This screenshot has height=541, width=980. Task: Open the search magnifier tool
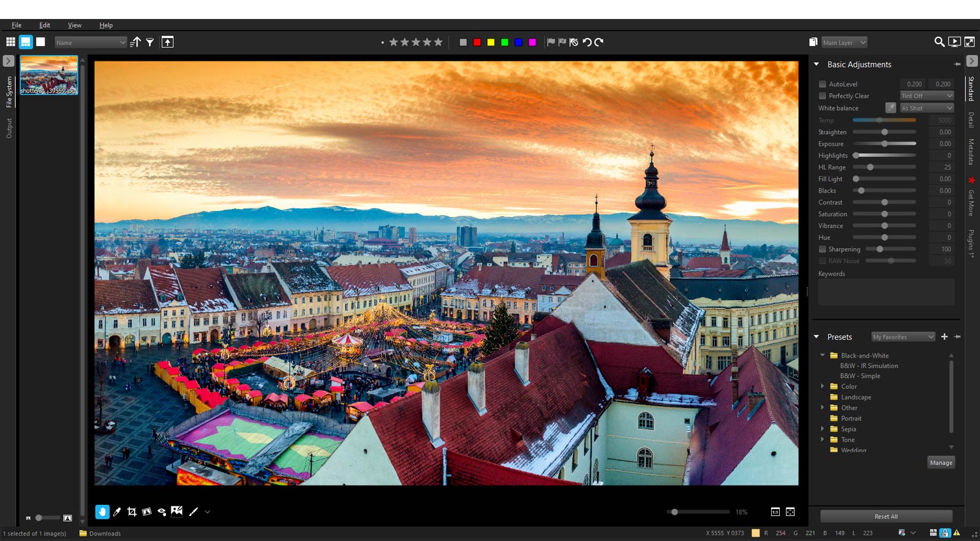pyautogui.click(x=939, y=42)
